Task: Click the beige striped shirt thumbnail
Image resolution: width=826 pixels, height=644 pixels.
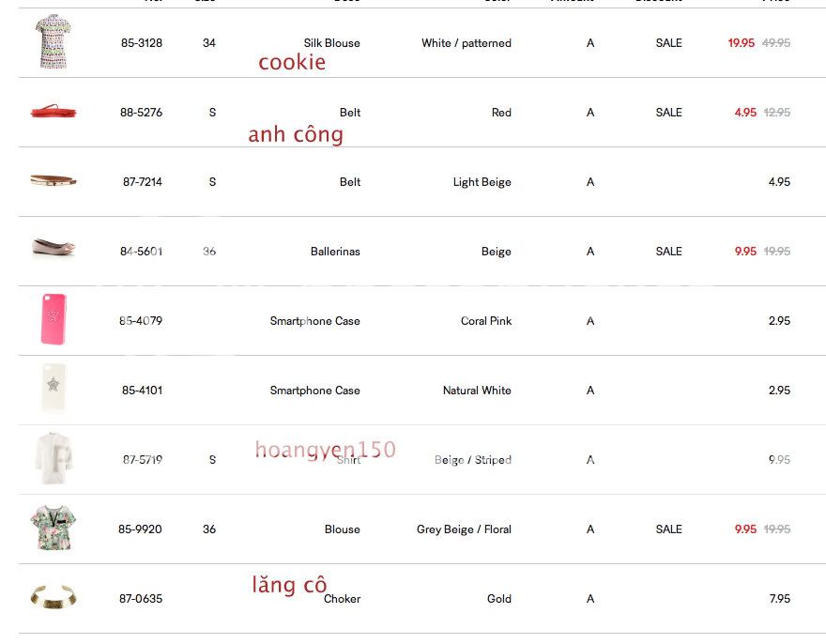Action: coord(54,457)
